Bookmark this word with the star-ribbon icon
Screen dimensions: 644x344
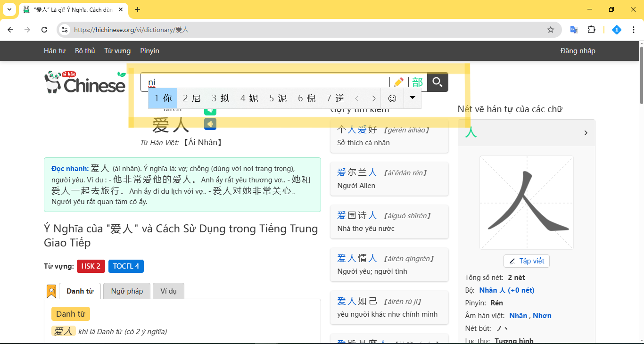pos(51,291)
